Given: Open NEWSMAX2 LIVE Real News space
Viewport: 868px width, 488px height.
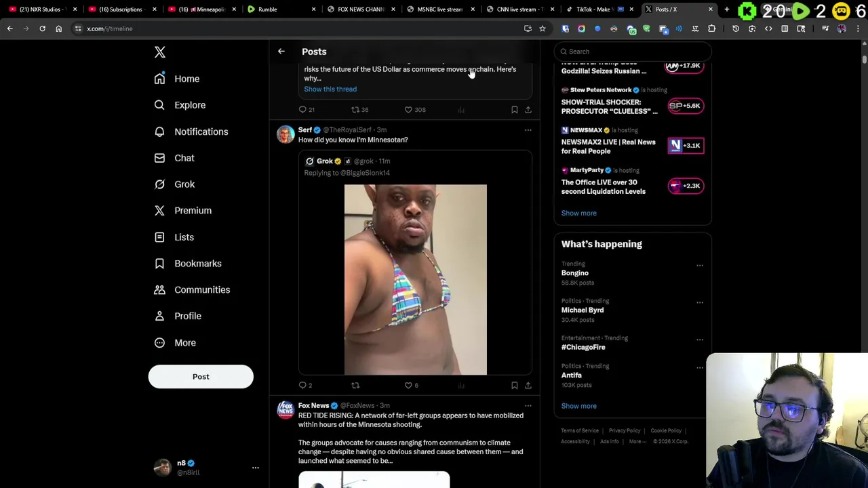Looking at the screenshot, I should click(632, 140).
